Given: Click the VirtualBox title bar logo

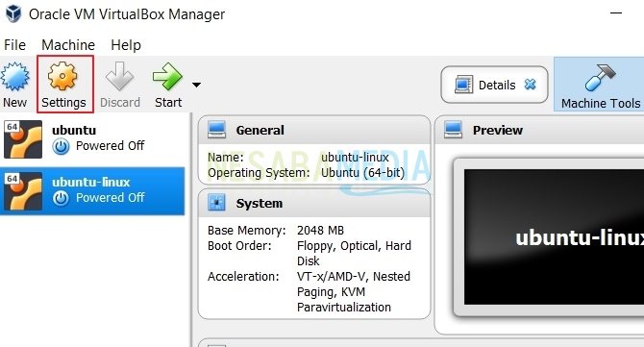Looking at the screenshot, I should (x=13, y=13).
